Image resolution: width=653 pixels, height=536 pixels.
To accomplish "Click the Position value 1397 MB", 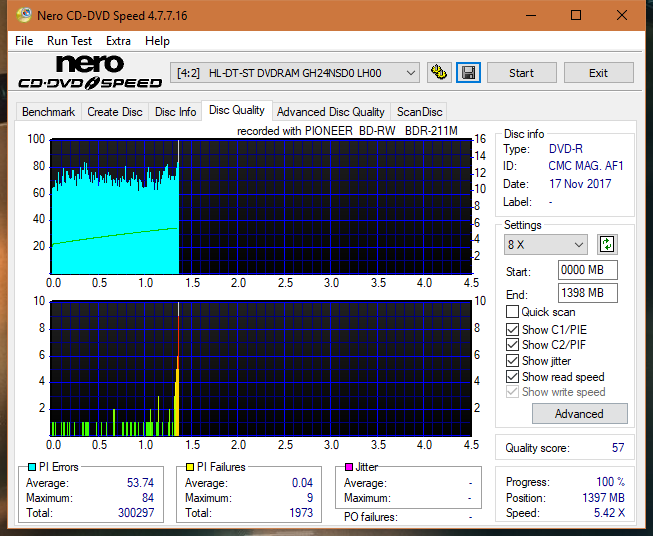I will (x=603, y=498).
